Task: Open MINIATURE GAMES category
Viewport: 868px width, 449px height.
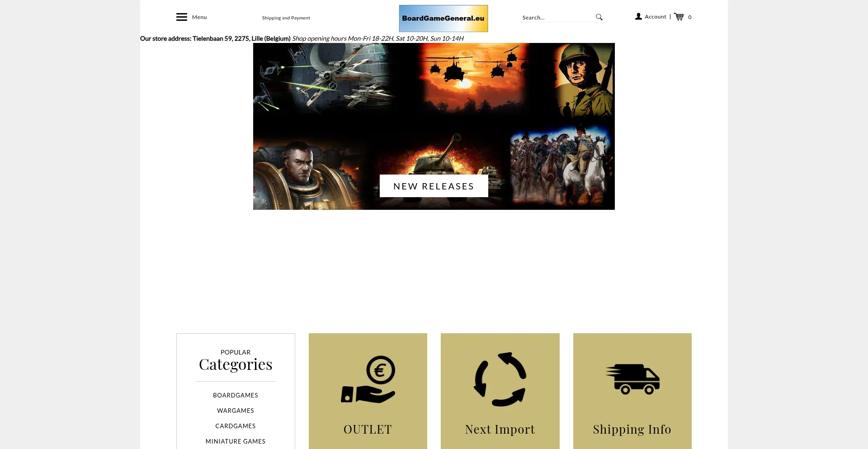Action: click(236, 441)
